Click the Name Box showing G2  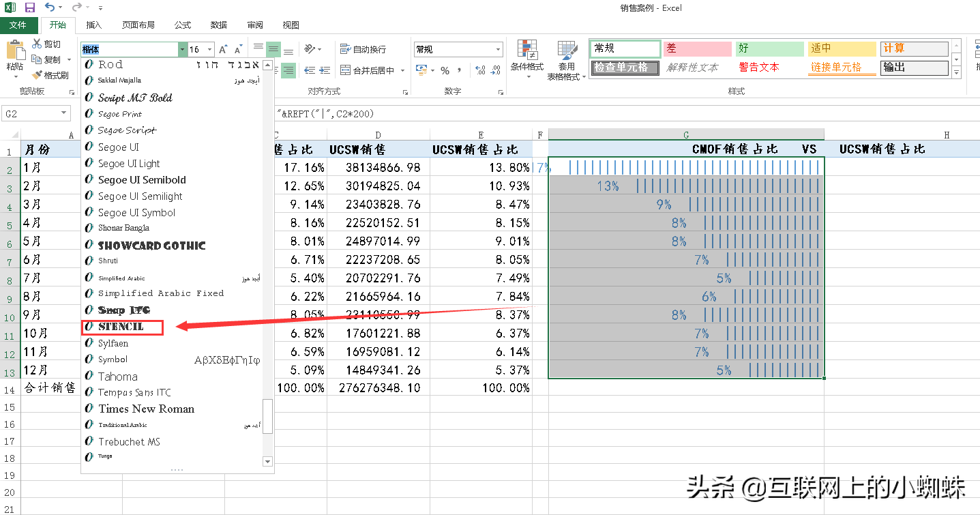pos(31,114)
